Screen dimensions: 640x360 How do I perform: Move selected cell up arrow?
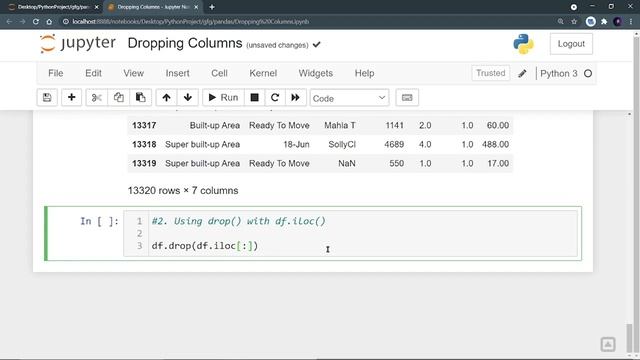point(166,98)
